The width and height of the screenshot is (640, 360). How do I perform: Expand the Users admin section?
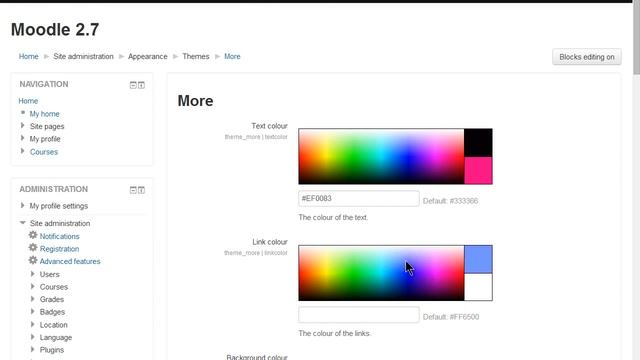point(33,274)
